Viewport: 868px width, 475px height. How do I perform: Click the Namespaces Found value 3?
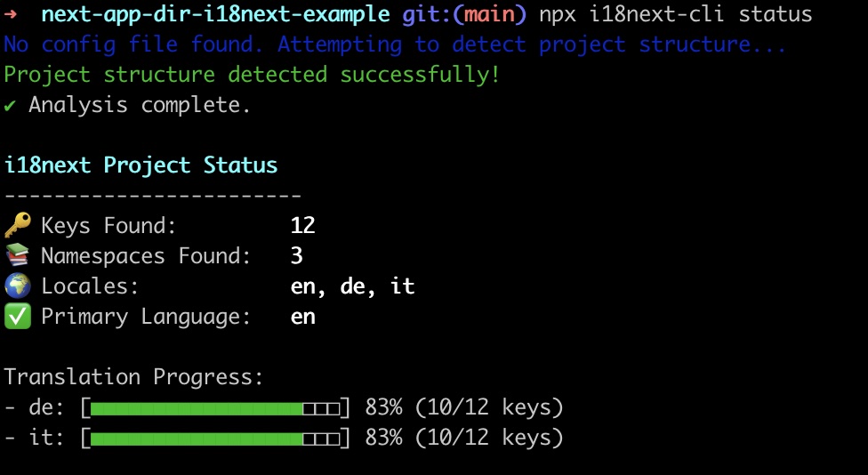click(297, 256)
